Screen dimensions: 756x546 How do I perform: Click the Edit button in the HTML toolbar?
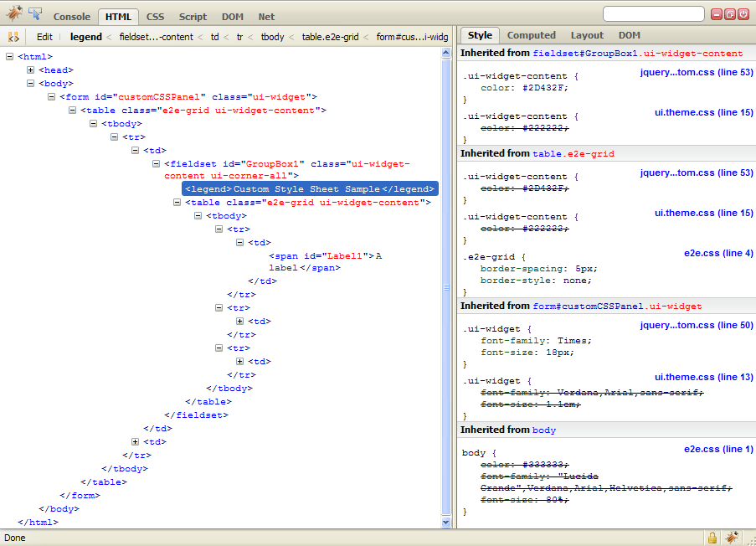pos(44,36)
